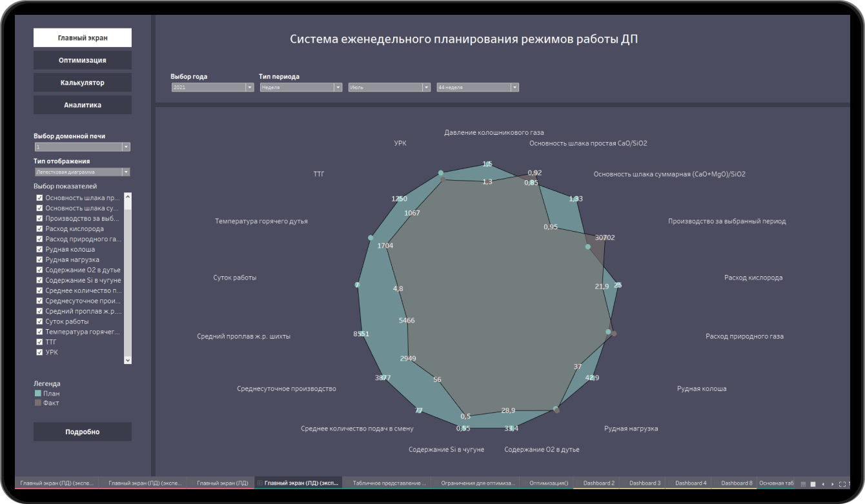Toggle the 'ТТГ' checkbox in the list
865x504 pixels.
39,342
